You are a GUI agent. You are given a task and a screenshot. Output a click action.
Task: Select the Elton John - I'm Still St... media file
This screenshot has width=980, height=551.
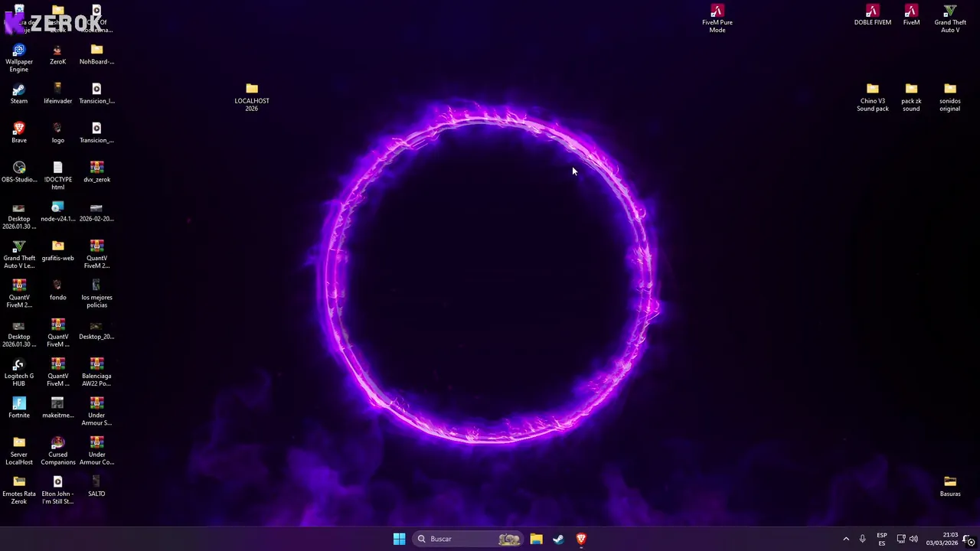[x=57, y=491]
